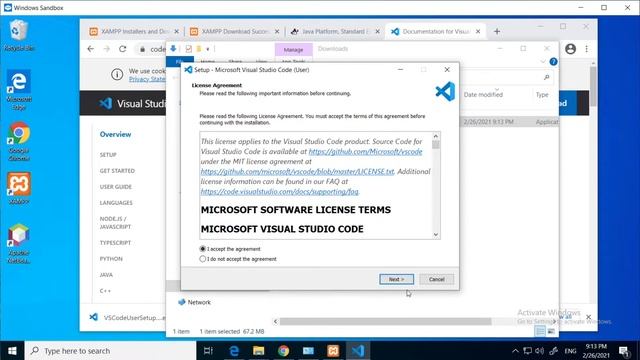640x360 pixels.
Task: Open GET STARTED docs section
Action: pos(117,171)
